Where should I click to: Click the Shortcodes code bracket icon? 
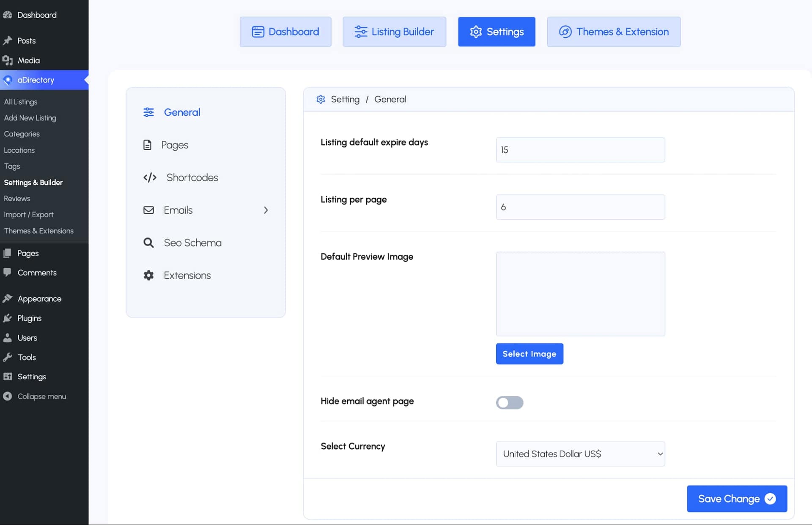tap(150, 177)
